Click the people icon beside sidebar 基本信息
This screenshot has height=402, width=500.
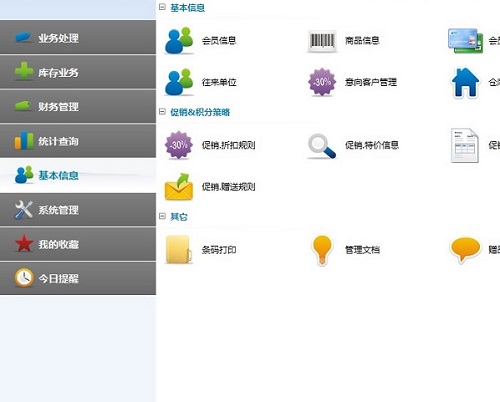24,174
